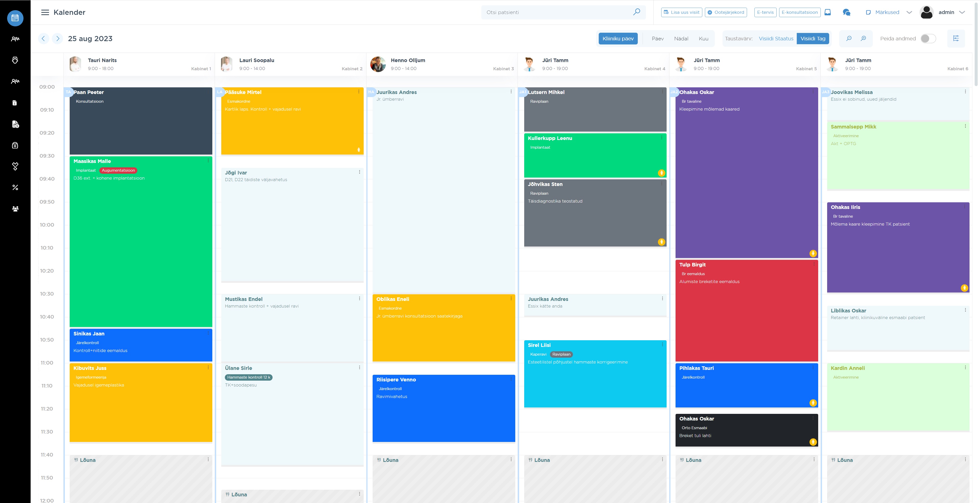Open calendar filter settings icon
This screenshot has height=503, width=980.
pos(956,39)
